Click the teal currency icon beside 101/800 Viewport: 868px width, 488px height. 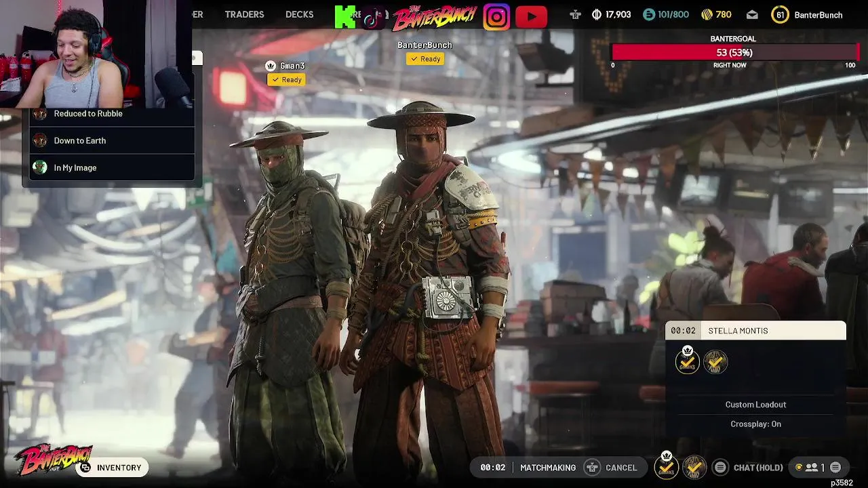coord(649,15)
